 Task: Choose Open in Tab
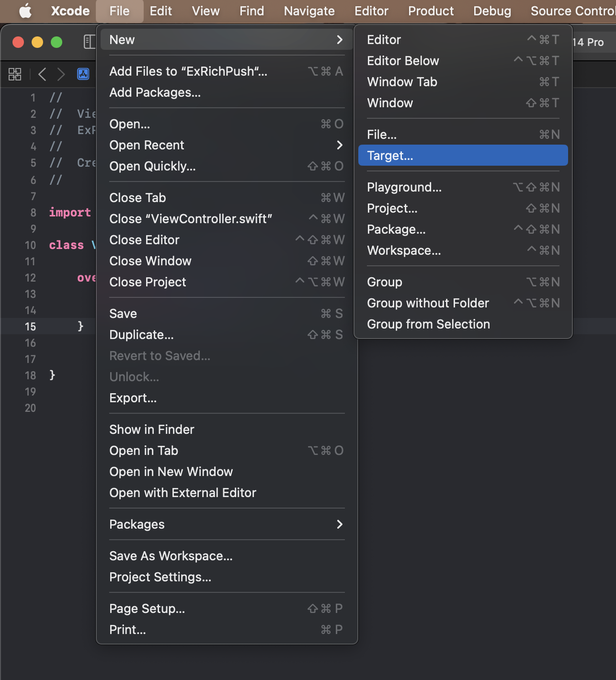coord(227,451)
